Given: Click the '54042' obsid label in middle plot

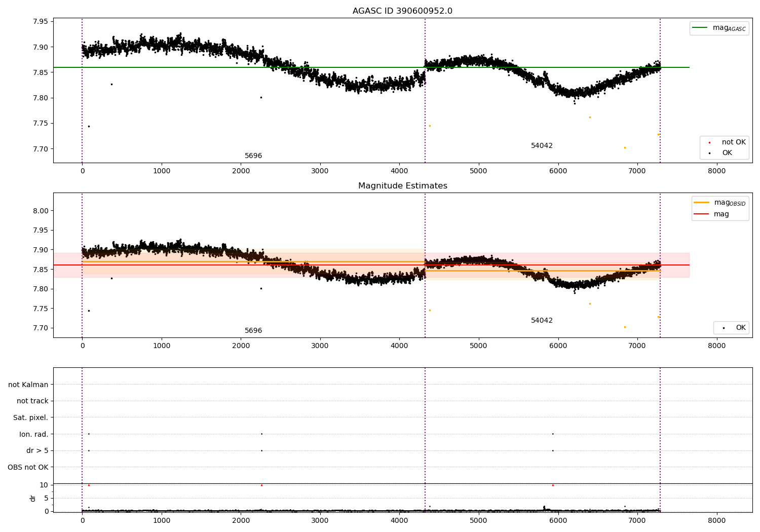Looking at the screenshot, I should point(542,321).
